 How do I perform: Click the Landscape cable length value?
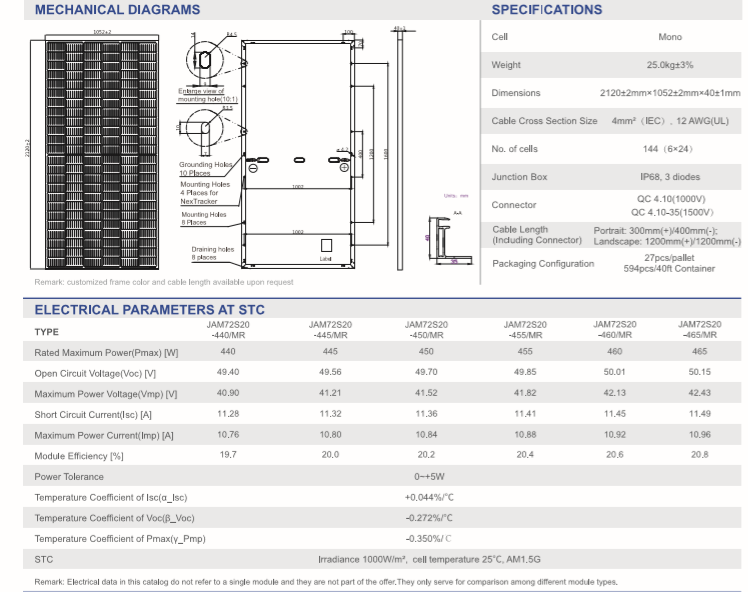[667, 241]
